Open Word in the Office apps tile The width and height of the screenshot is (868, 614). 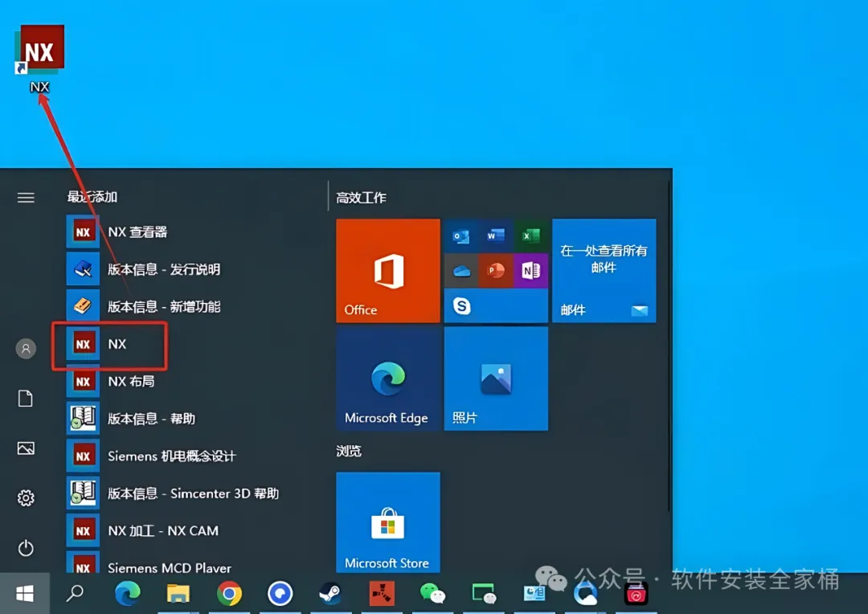point(495,236)
